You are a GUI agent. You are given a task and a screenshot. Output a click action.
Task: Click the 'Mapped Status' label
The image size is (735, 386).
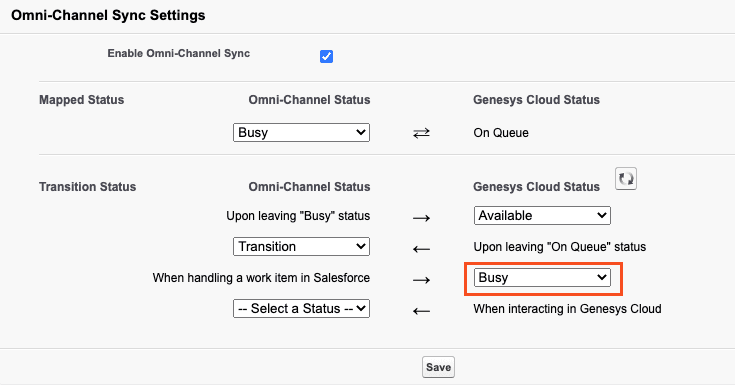click(x=82, y=99)
